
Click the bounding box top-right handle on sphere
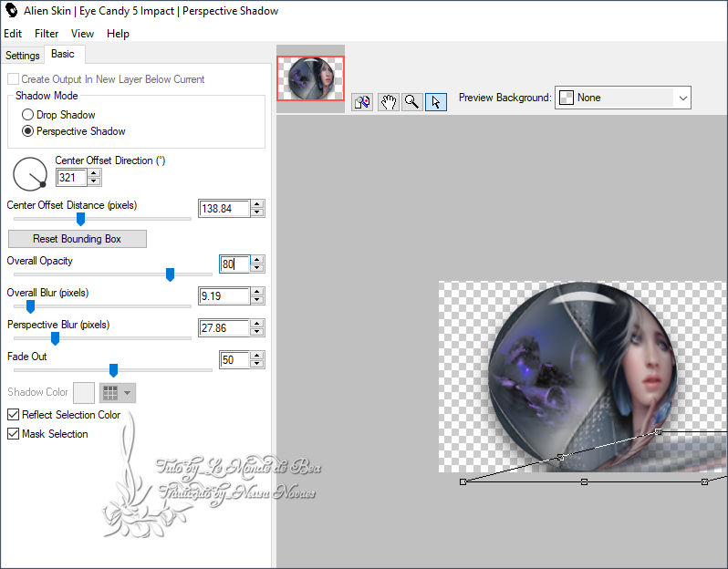click(658, 431)
